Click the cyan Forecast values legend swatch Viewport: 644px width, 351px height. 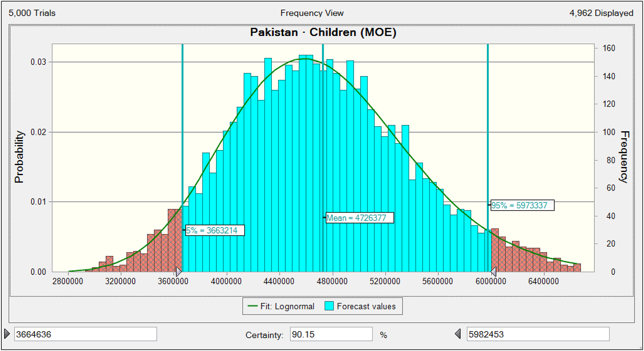click(x=329, y=306)
